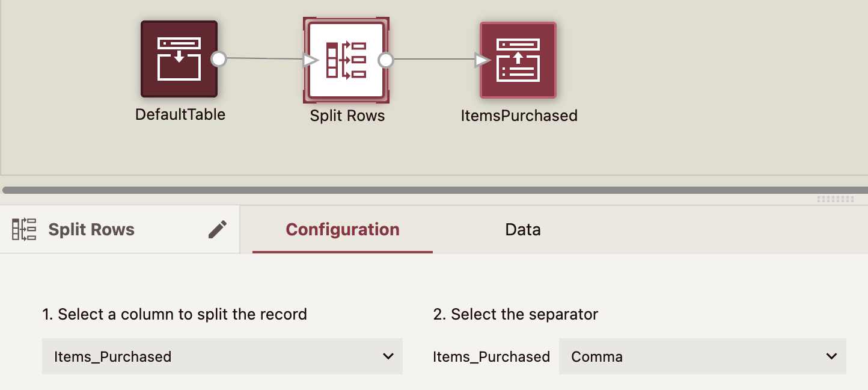Click the horizontal canvas scrollbar
Image resolution: width=868 pixels, height=390 pixels.
[x=421, y=190]
